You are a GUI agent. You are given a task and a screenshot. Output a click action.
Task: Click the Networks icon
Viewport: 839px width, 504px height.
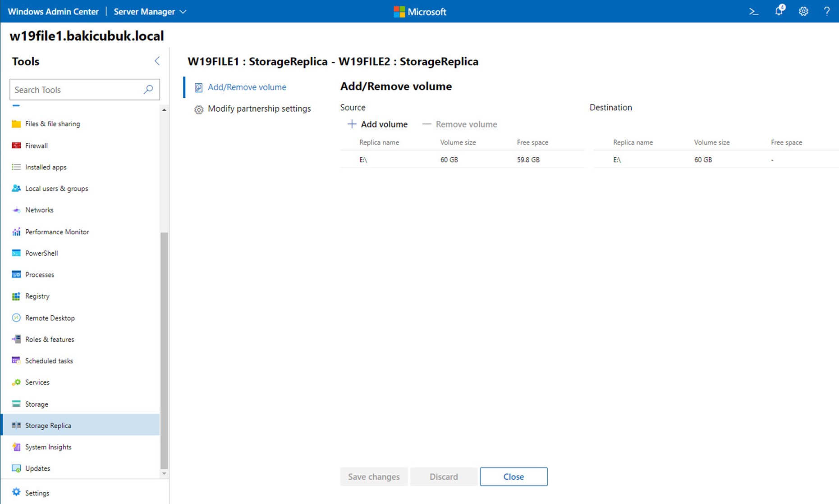pyautogui.click(x=16, y=210)
